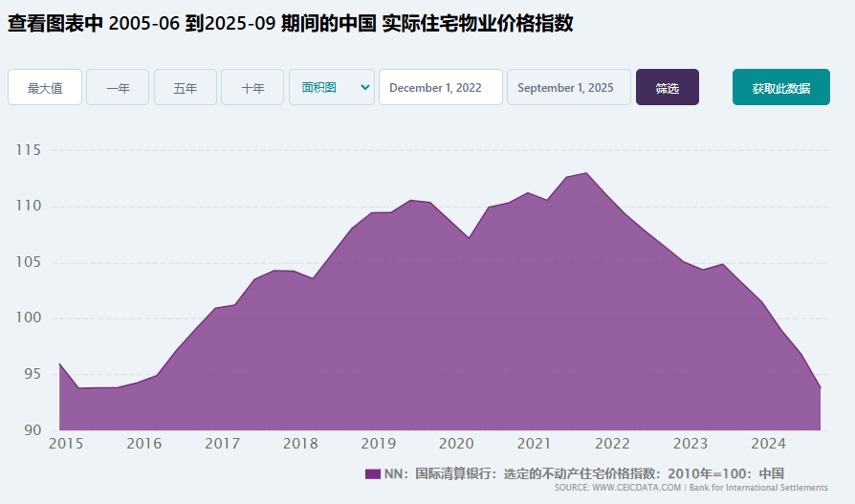Click the 2015 x-axis label
The width and height of the screenshot is (855, 504).
(66, 444)
